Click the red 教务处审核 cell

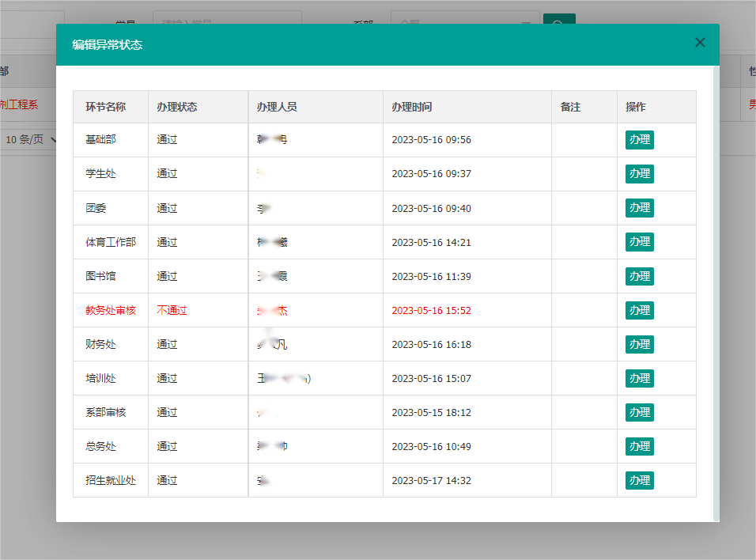click(111, 311)
